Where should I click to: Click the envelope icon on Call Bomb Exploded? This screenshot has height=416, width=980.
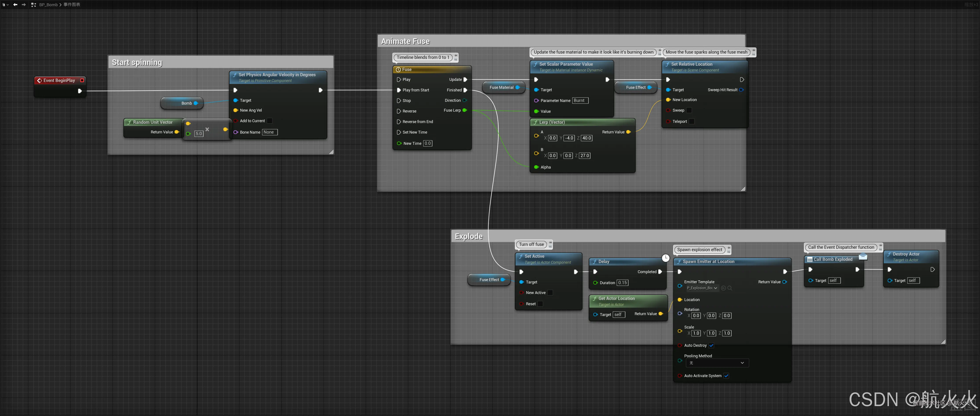(863, 257)
